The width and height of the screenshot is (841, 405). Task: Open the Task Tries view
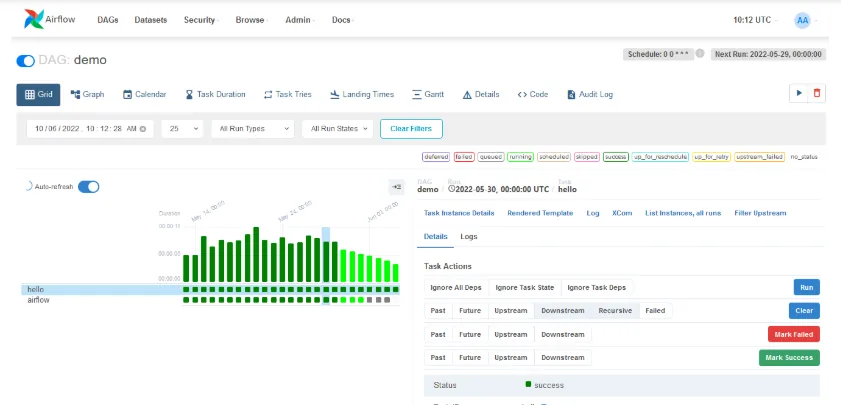click(287, 94)
